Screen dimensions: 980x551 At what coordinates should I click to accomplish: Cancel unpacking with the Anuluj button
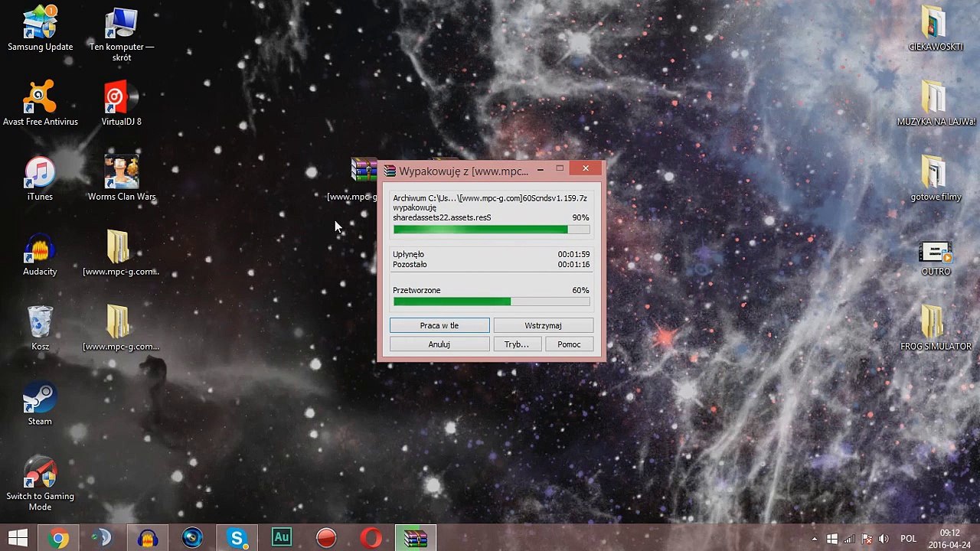click(439, 344)
